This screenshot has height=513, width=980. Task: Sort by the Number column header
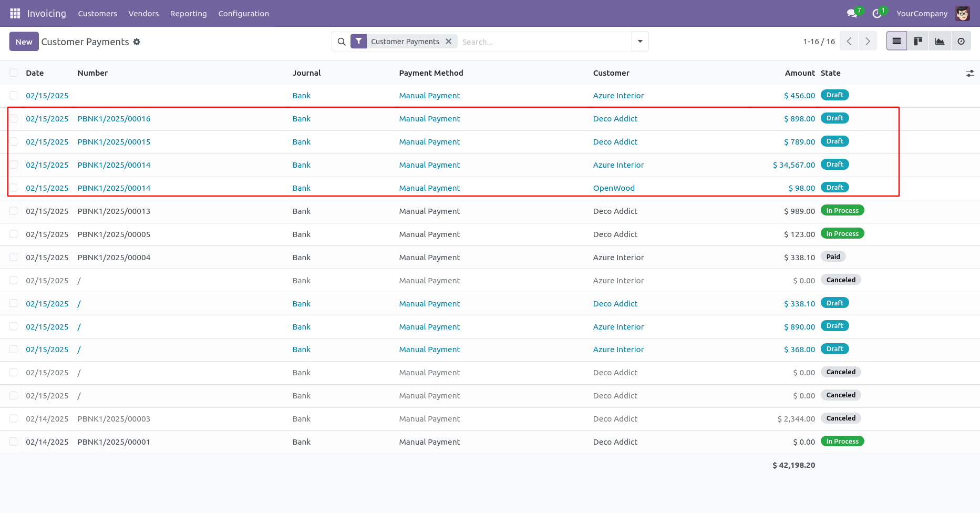(92, 73)
